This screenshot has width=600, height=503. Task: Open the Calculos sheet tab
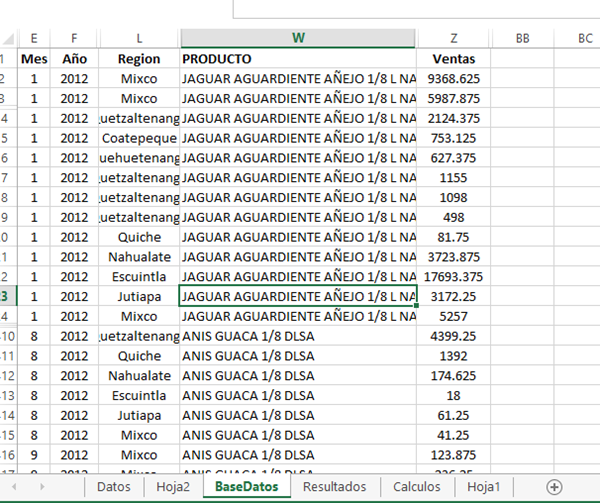416,486
